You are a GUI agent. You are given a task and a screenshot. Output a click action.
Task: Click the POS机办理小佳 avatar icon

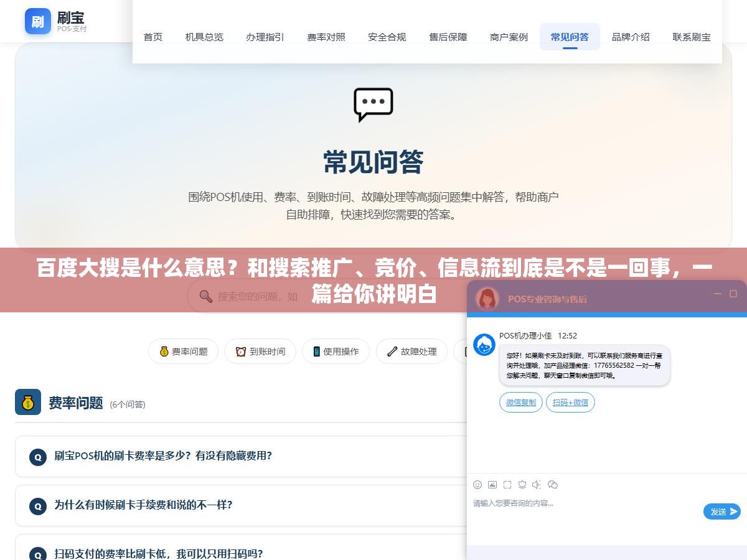pyautogui.click(x=484, y=345)
